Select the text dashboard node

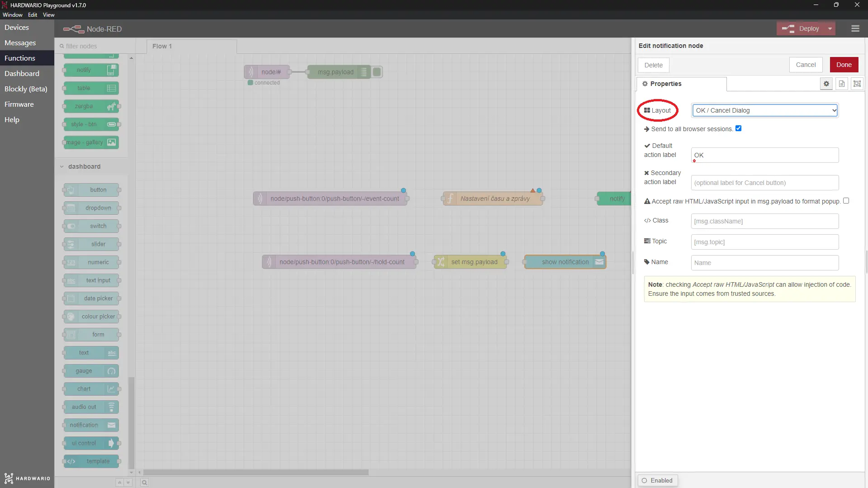pos(91,353)
